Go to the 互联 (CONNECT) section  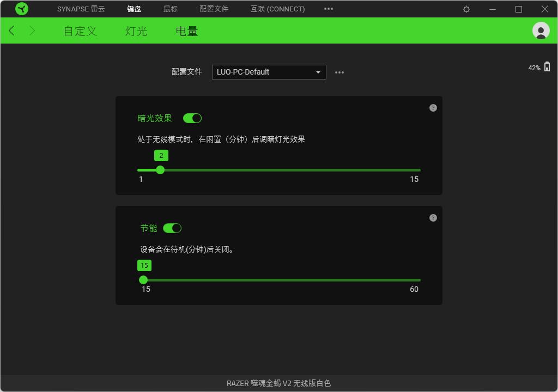pyautogui.click(x=277, y=9)
